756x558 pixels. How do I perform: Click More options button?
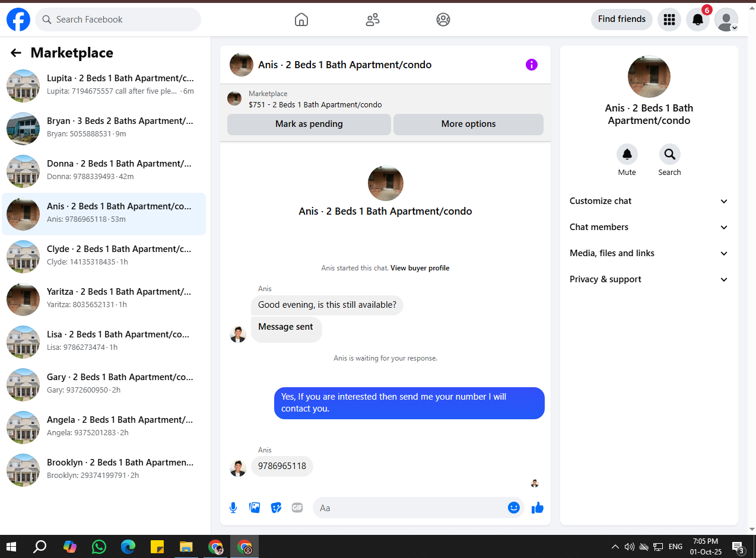[x=468, y=125]
